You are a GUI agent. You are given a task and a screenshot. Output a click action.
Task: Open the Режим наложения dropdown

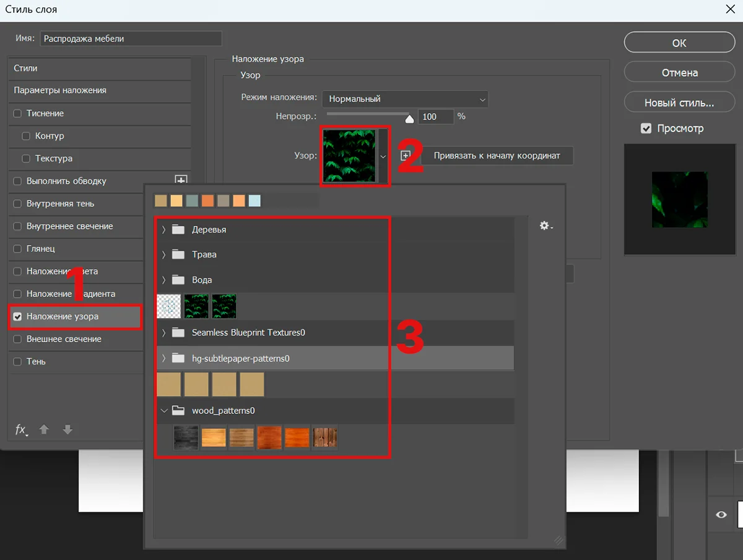point(405,99)
